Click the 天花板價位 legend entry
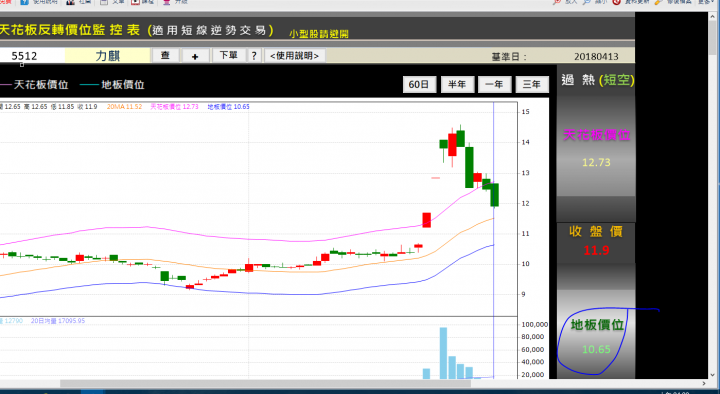 pos(34,85)
